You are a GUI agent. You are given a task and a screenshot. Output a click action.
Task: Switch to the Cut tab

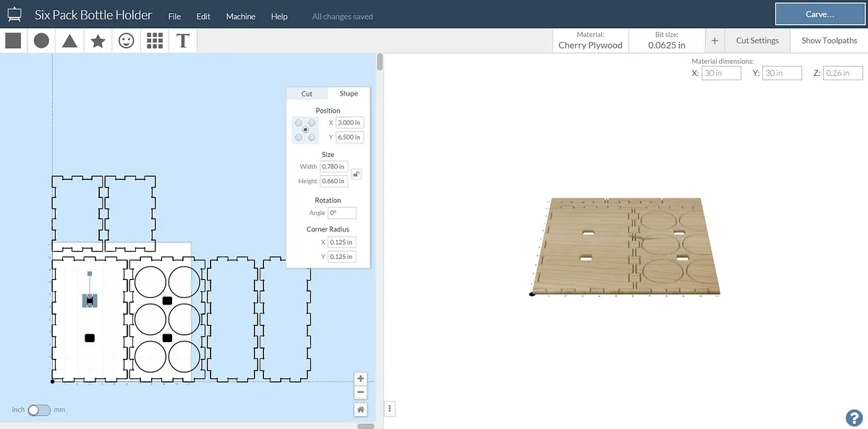pos(307,93)
